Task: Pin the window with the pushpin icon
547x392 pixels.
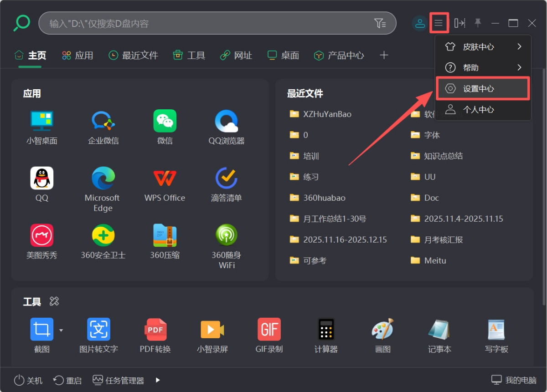Action: click(478, 23)
